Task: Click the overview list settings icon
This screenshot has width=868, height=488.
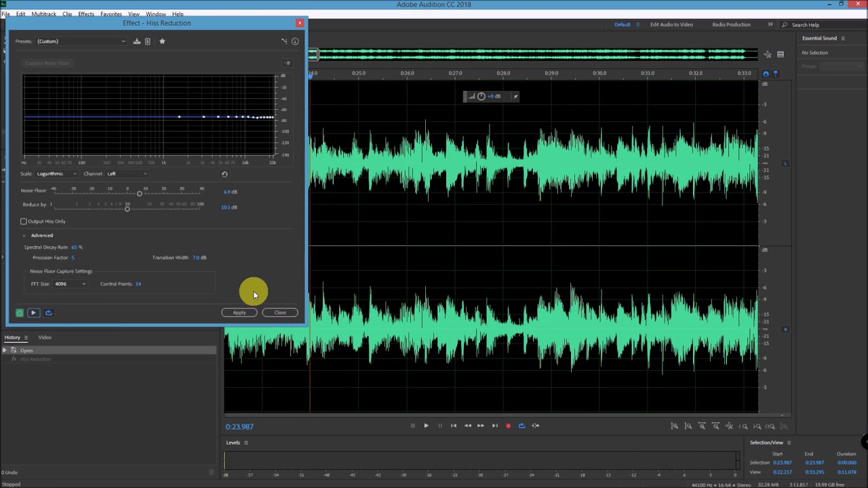Action: [x=781, y=54]
